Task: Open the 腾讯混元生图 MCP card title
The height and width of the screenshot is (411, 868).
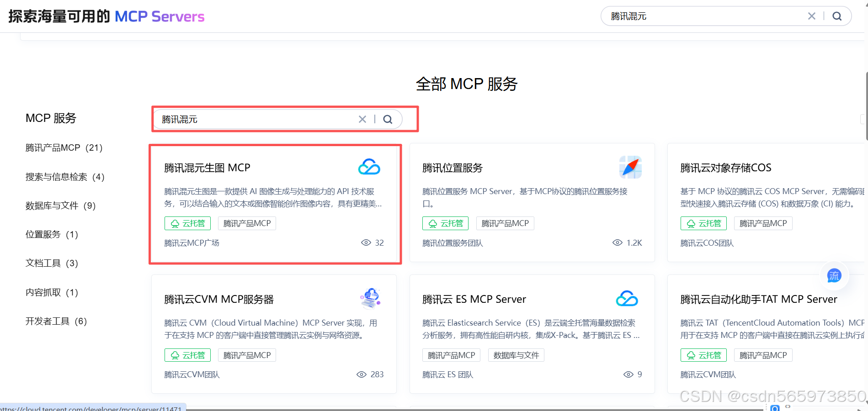Action: [207, 168]
